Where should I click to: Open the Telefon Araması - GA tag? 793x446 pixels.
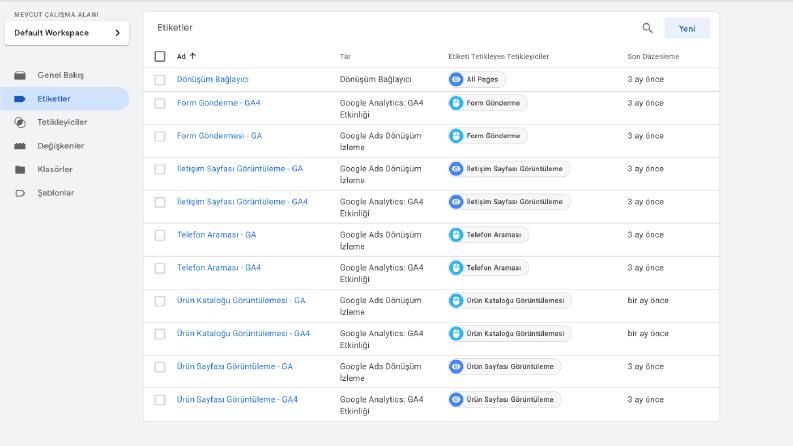point(216,235)
